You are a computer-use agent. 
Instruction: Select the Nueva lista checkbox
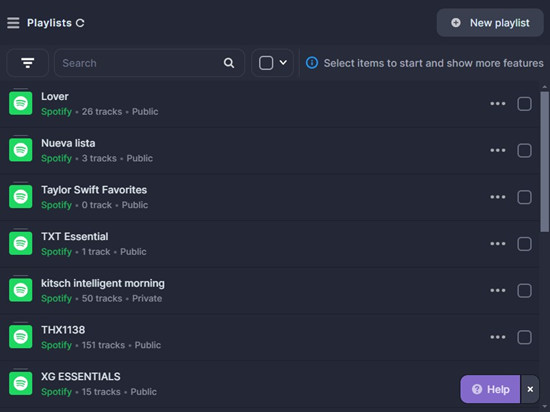pos(524,150)
